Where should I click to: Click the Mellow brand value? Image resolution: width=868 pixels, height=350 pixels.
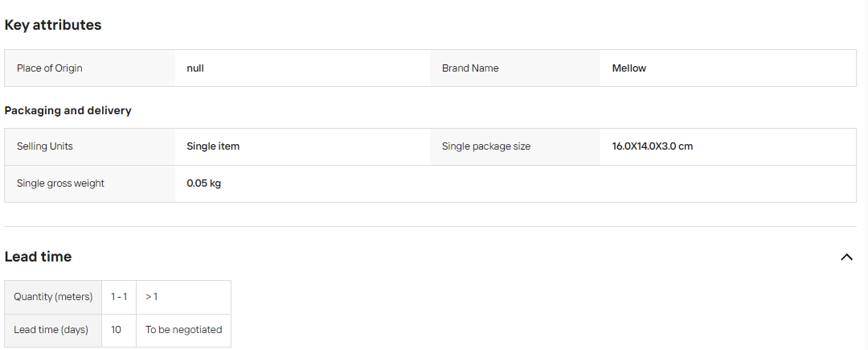coord(628,68)
